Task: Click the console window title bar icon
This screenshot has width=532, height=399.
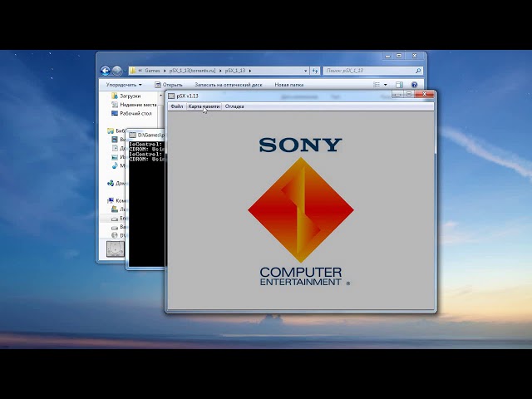Action: 132,135
